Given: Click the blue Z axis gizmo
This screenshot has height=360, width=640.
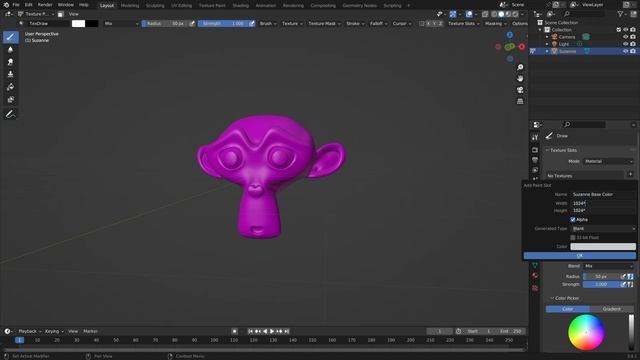Looking at the screenshot, I should click(510, 35).
